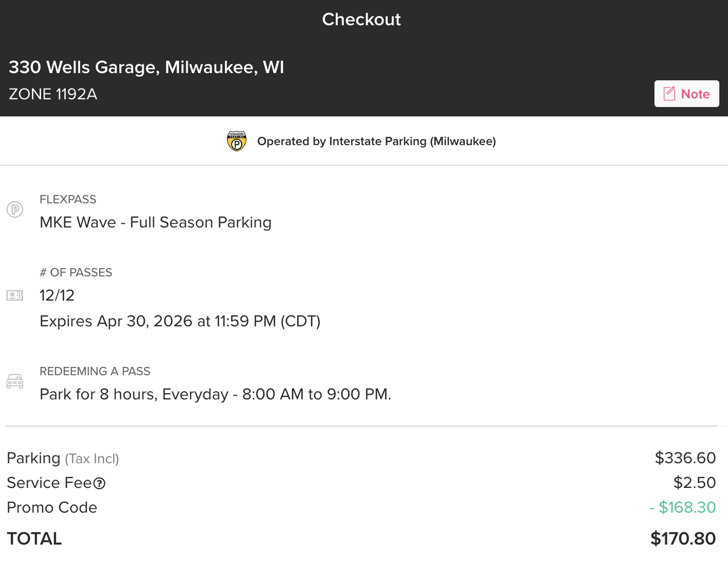Screen dimensions: 728x561
Task: Click the ZONE 1192A label
Action: pyautogui.click(x=53, y=94)
